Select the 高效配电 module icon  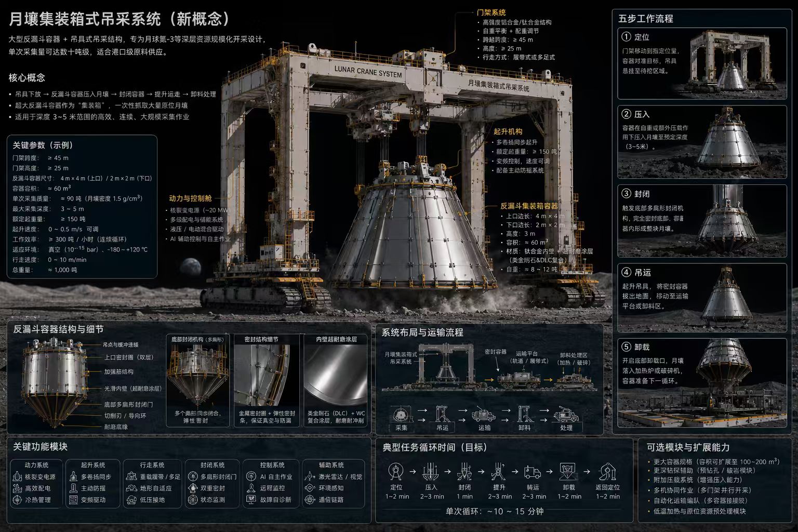(x=17, y=488)
